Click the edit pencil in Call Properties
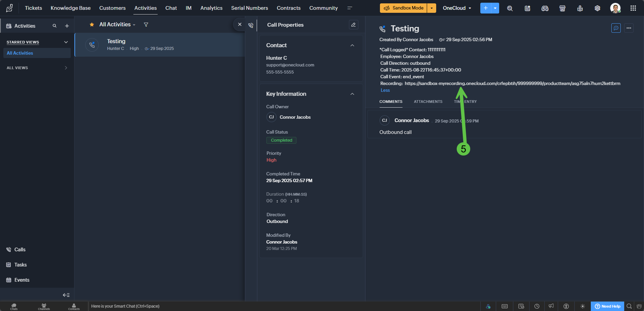Screen dimensions: 644x311 (353, 25)
